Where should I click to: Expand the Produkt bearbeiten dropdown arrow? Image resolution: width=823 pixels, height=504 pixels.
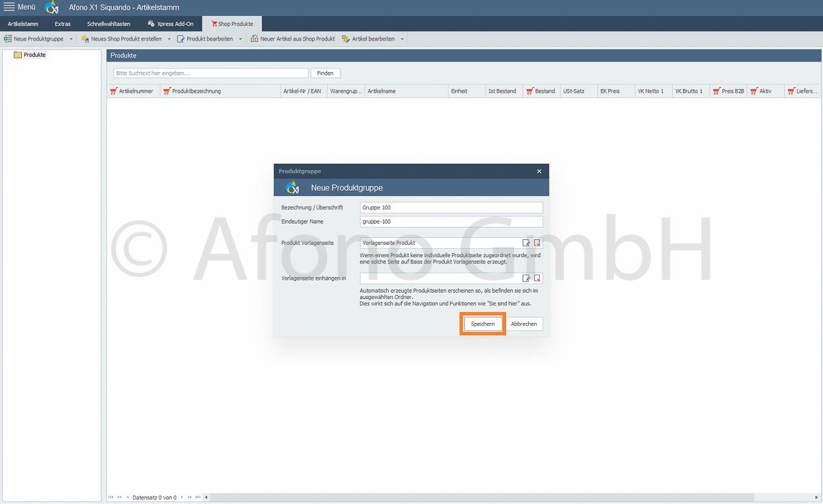pyautogui.click(x=240, y=39)
